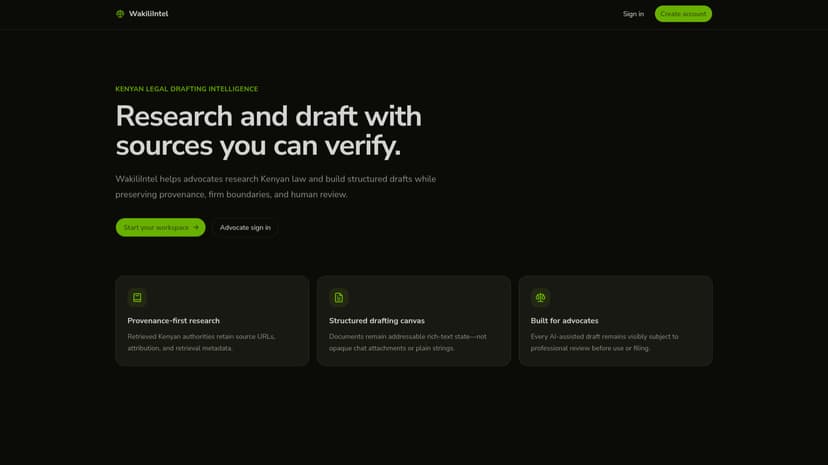This screenshot has width=828, height=465.
Task: Click Start your workspace button
Action: [x=161, y=227]
